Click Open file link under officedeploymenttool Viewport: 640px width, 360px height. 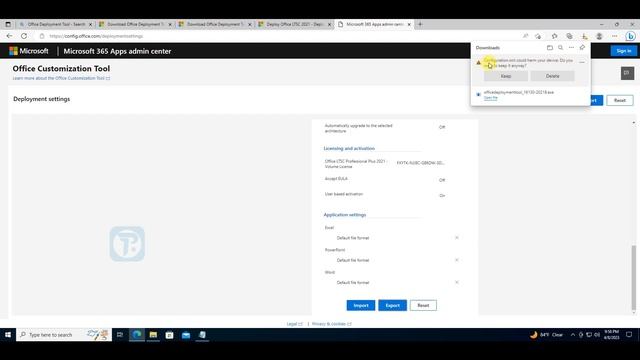(491, 98)
